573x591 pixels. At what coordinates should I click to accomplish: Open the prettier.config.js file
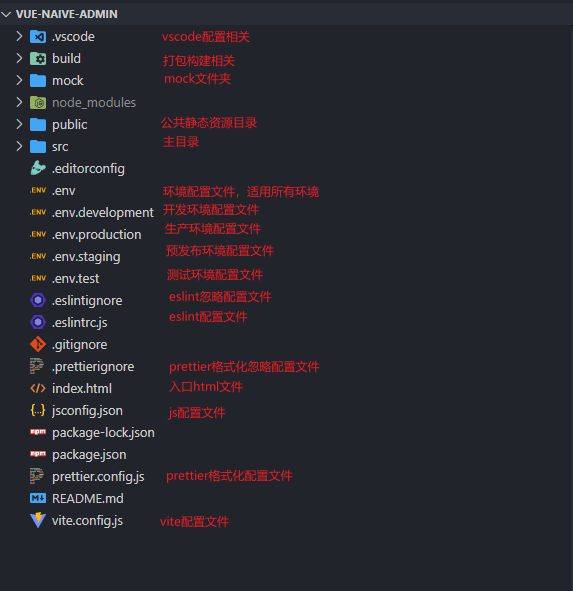click(x=98, y=476)
